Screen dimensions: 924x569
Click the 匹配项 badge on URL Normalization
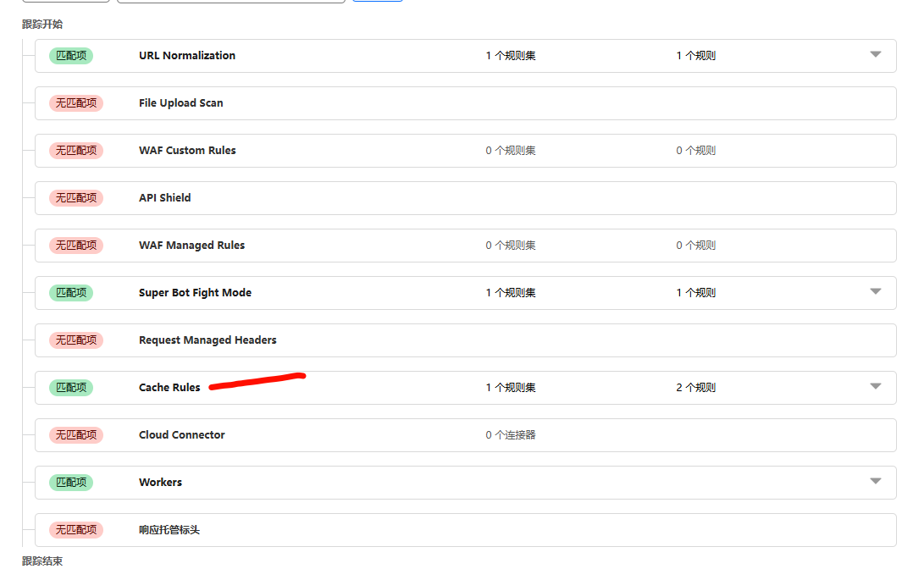click(x=70, y=55)
